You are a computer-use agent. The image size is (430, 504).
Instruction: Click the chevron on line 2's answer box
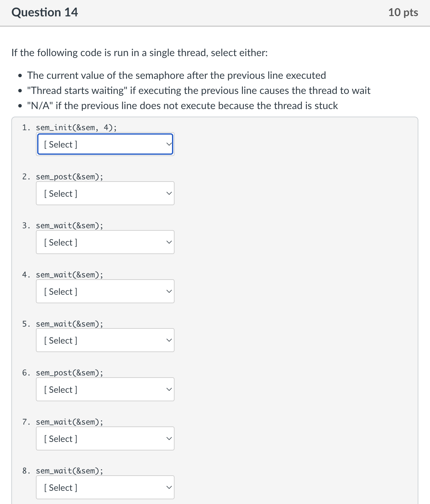tap(169, 193)
